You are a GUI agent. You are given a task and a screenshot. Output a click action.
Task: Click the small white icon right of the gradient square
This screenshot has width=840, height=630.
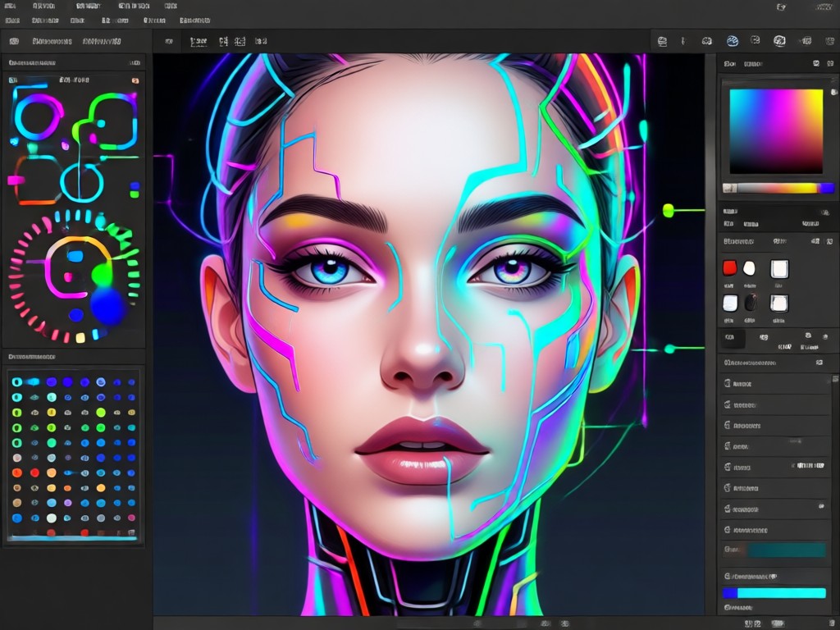[x=833, y=92]
